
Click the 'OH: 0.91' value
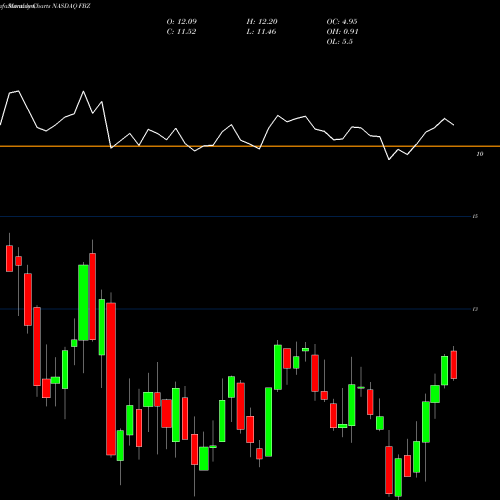click(x=342, y=32)
